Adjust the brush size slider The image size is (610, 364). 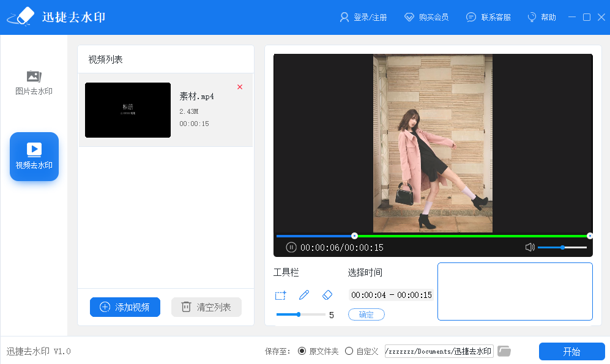pyautogui.click(x=300, y=314)
